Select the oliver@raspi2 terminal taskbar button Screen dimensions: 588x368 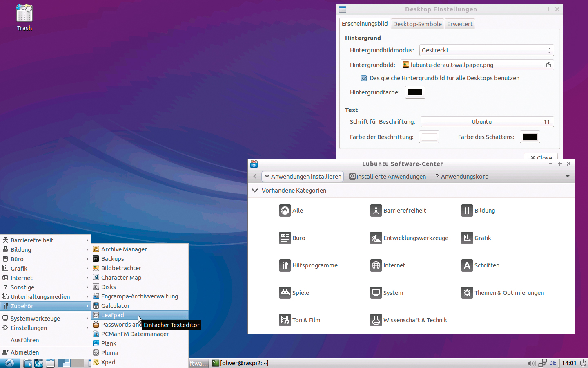pyautogui.click(x=241, y=363)
